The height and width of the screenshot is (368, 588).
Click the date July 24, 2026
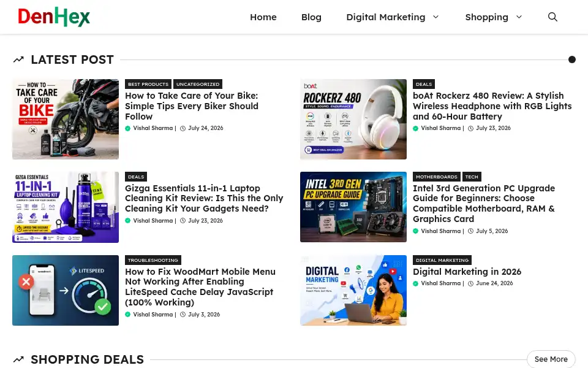click(206, 128)
